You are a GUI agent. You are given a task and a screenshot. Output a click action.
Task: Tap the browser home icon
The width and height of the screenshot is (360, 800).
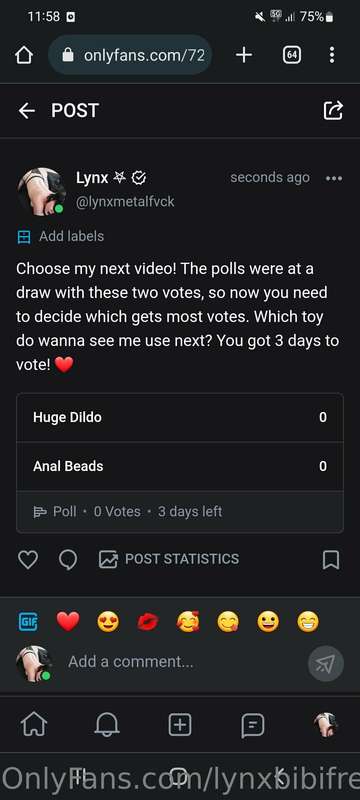[x=23, y=55]
